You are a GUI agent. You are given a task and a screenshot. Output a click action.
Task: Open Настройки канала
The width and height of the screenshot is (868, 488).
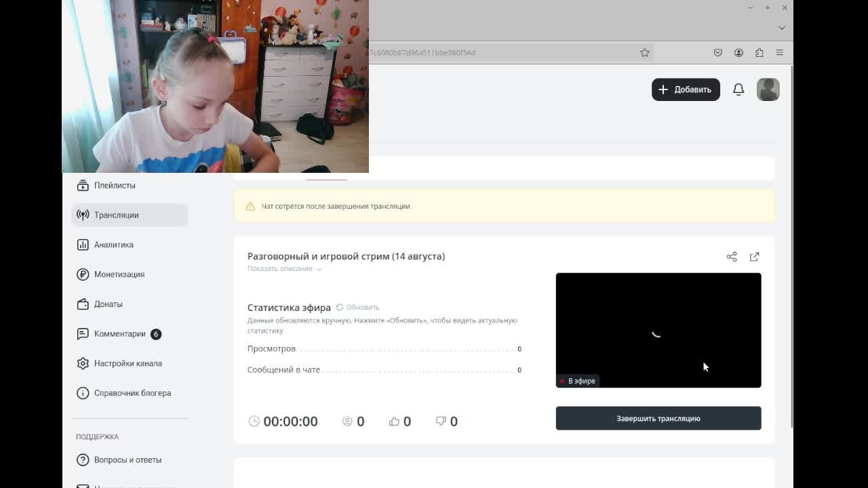coord(129,363)
